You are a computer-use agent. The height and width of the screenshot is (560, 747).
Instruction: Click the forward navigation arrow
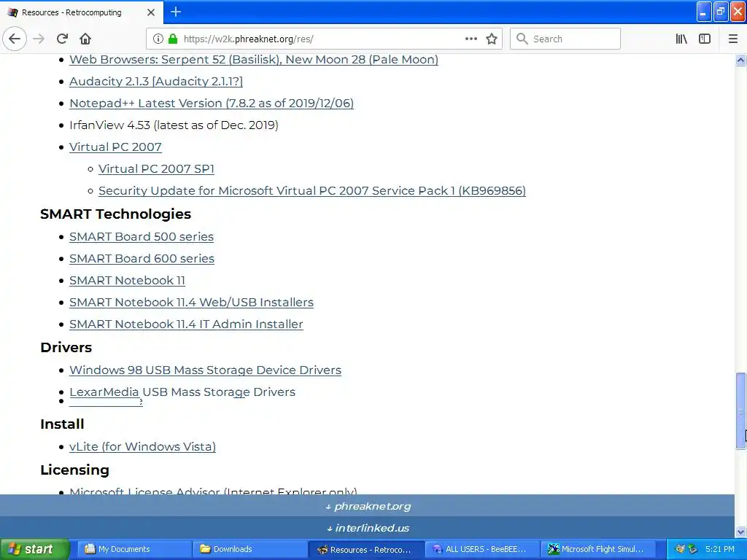(39, 39)
